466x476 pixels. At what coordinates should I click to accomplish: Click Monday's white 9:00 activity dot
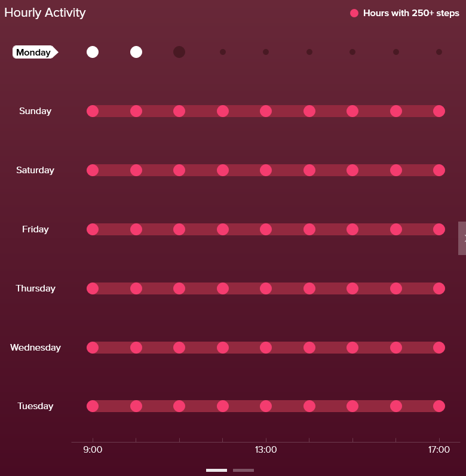[x=93, y=52]
